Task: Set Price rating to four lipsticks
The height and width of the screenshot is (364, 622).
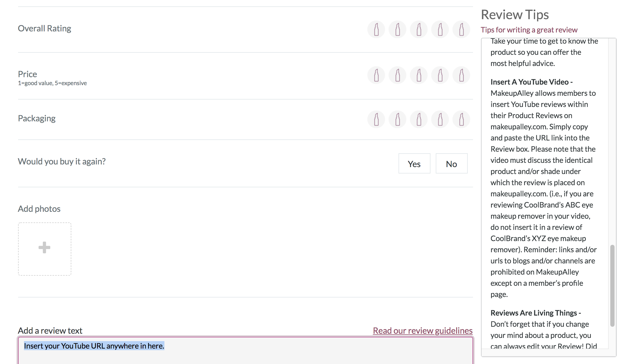Action: point(440,75)
